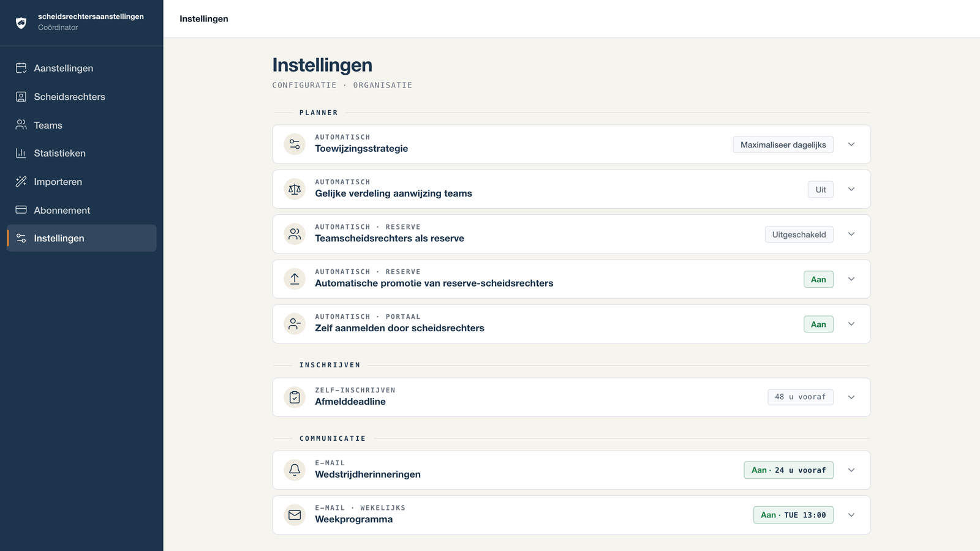
Task: Click the CONFIGURATIE · ORGANISATIE subtitle
Action: (342, 85)
